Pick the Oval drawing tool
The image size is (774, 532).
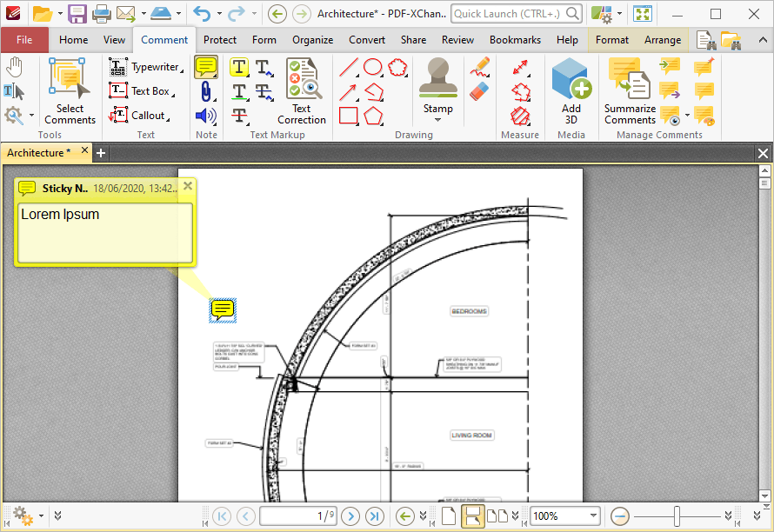372,67
